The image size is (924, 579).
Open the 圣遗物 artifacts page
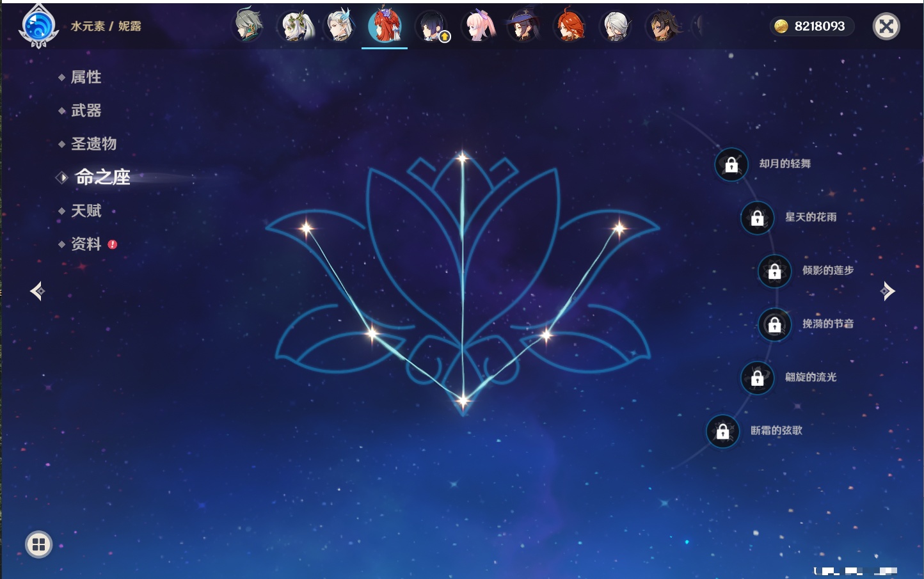coord(93,144)
